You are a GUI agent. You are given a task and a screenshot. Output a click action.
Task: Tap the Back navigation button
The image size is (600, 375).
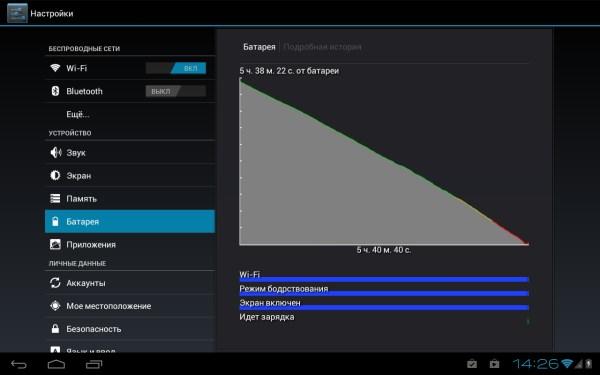(x=19, y=364)
